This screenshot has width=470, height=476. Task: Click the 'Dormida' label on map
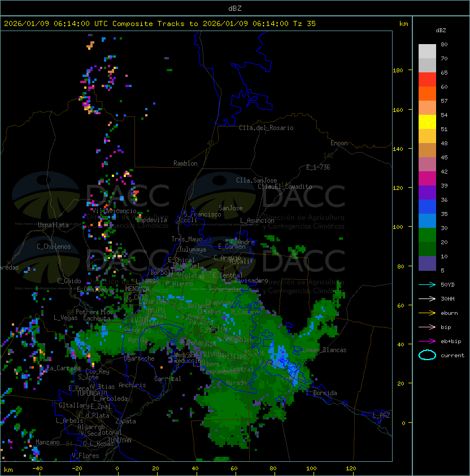tap(325, 393)
